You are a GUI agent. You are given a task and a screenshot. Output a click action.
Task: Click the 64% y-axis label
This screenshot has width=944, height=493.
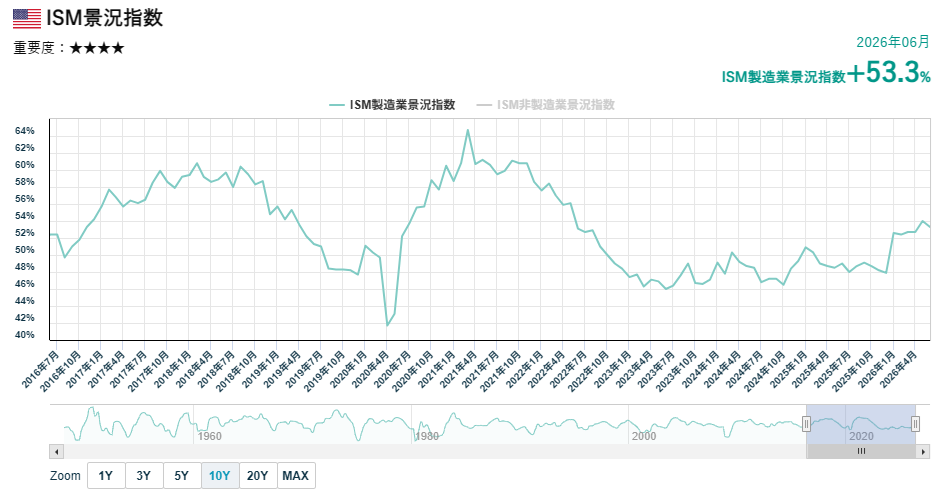[x=25, y=131]
